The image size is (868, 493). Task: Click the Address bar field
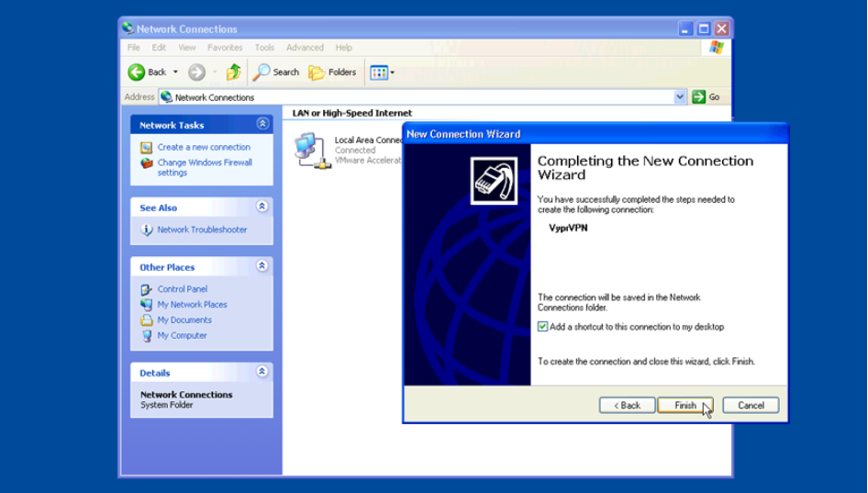(423, 97)
